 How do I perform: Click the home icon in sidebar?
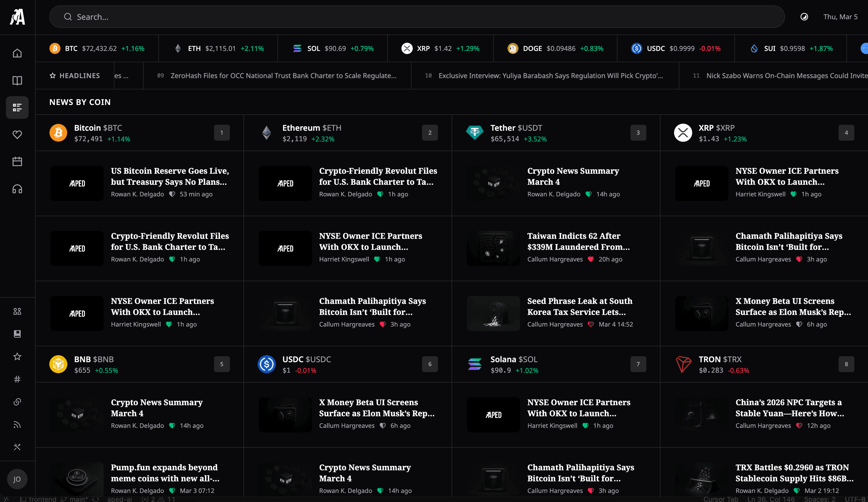coord(17,53)
